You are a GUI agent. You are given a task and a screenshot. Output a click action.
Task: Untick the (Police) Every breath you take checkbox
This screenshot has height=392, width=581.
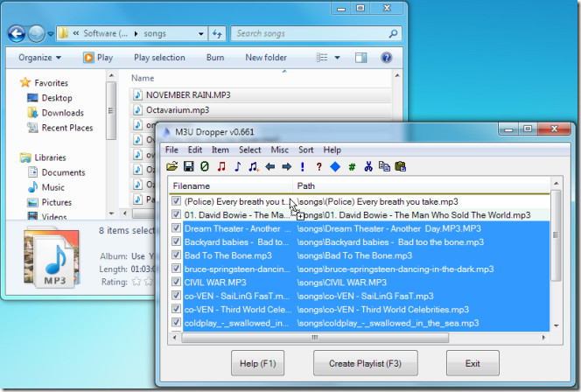pyautogui.click(x=177, y=201)
